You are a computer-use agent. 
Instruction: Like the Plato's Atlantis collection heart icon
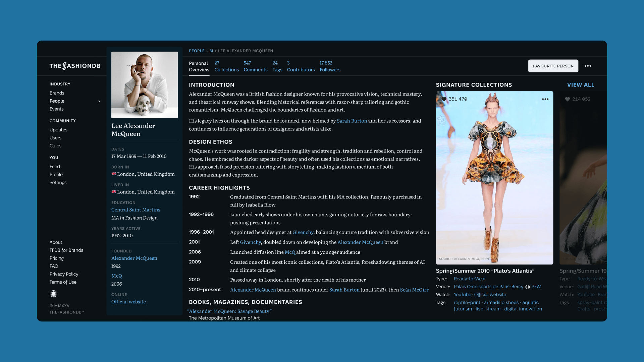click(x=444, y=99)
